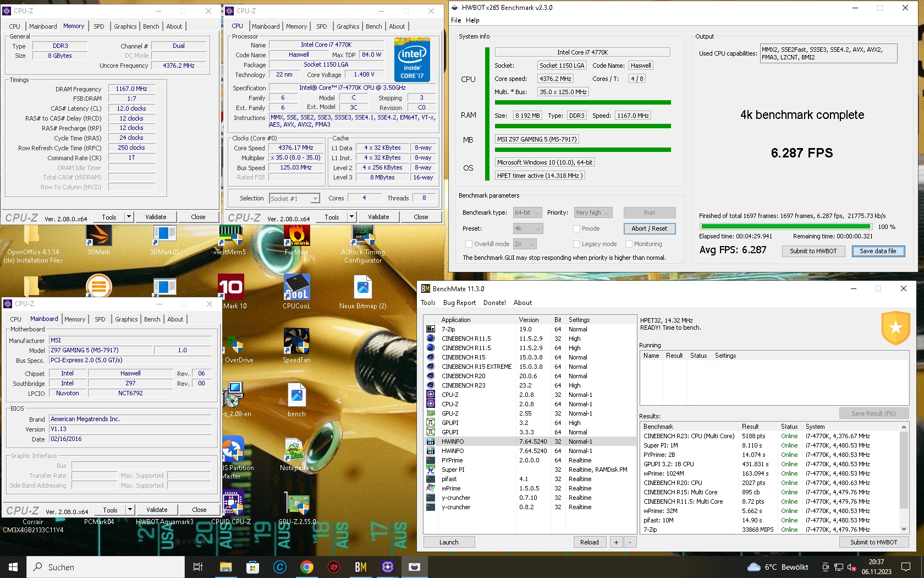Enable the Pmode checkbox
Viewport: 924px width, 578px height.
[576, 228]
